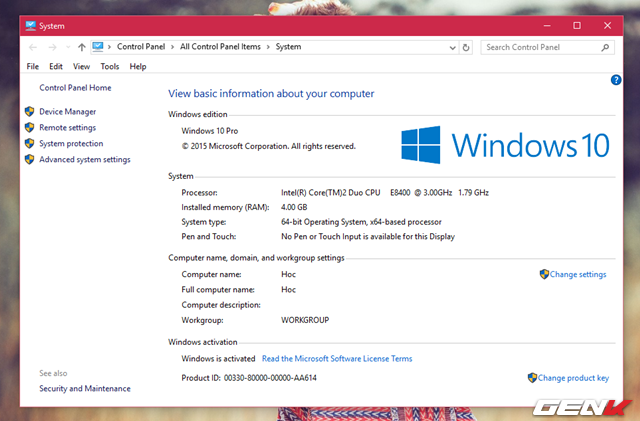Click shield icon beside Change product key
The height and width of the screenshot is (421, 640).
click(x=532, y=377)
